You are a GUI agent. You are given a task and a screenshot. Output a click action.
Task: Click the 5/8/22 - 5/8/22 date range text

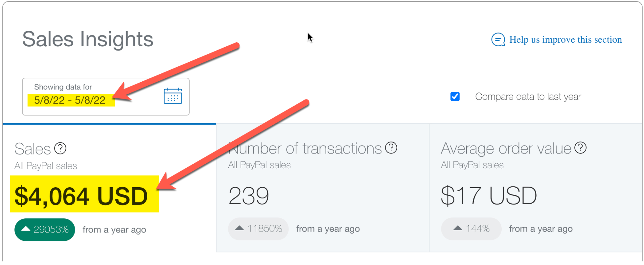70,100
